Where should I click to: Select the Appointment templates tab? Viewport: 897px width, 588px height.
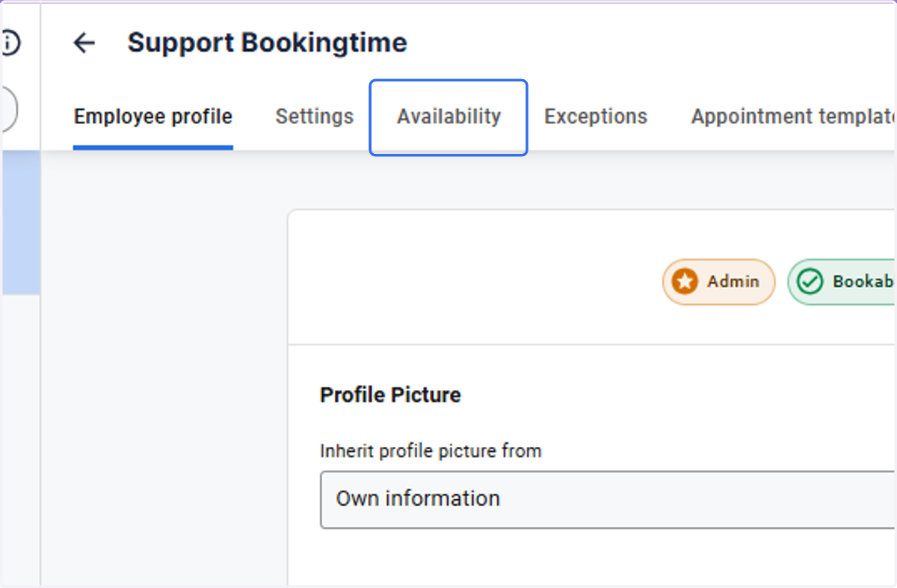pos(793,117)
